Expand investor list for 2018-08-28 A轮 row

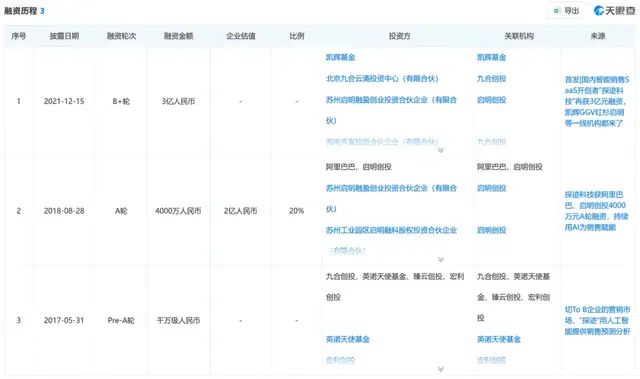point(441,259)
